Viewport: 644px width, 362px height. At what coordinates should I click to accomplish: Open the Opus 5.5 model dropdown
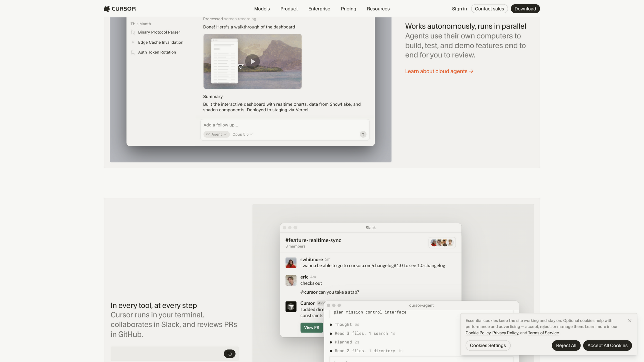(x=243, y=134)
